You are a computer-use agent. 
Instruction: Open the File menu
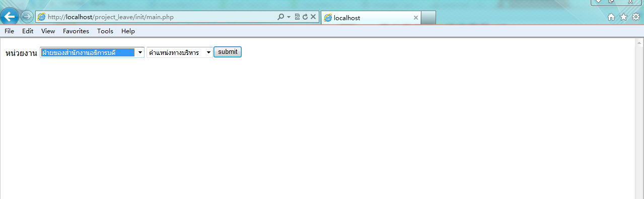coord(9,31)
